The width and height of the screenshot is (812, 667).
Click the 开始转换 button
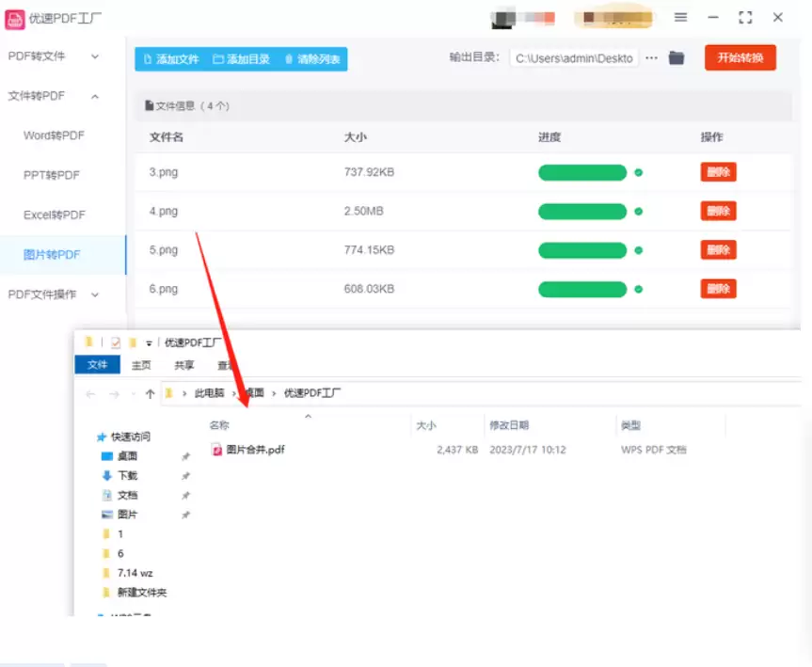(x=740, y=57)
